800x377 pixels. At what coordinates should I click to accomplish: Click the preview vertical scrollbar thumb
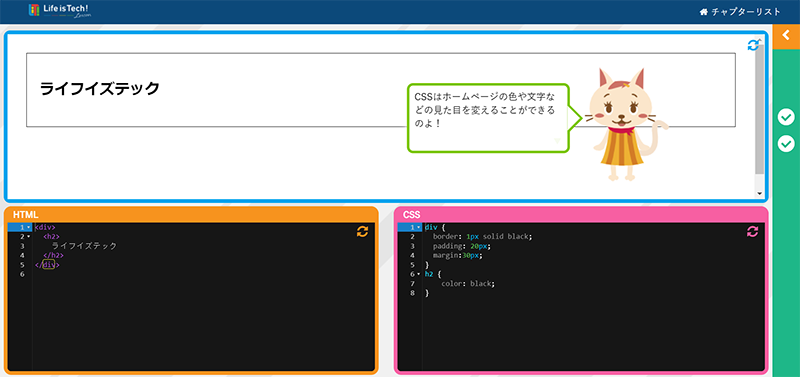760,110
